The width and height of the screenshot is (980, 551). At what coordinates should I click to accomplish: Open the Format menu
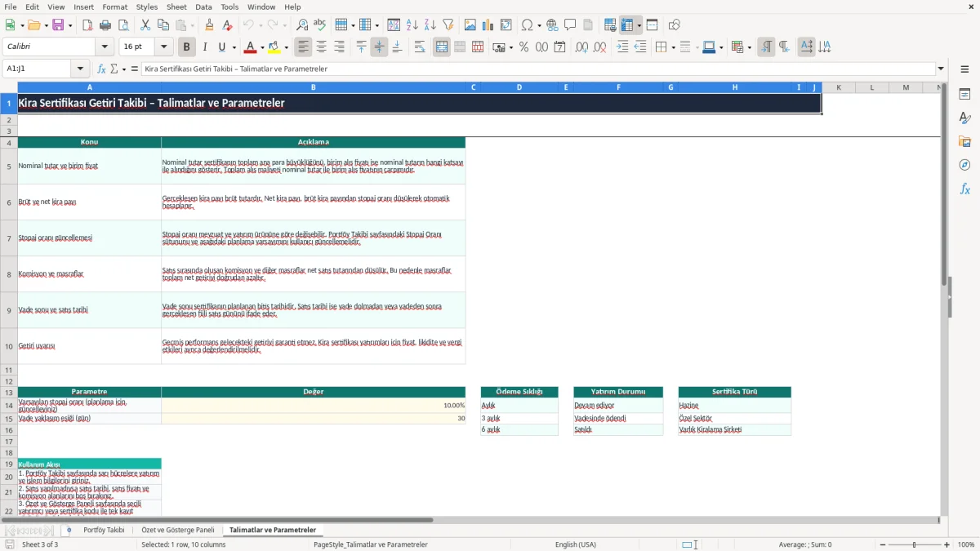click(x=114, y=7)
